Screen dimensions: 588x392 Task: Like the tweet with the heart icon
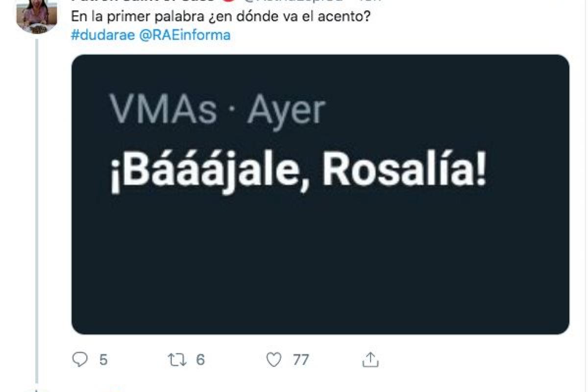click(x=274, y=360)
